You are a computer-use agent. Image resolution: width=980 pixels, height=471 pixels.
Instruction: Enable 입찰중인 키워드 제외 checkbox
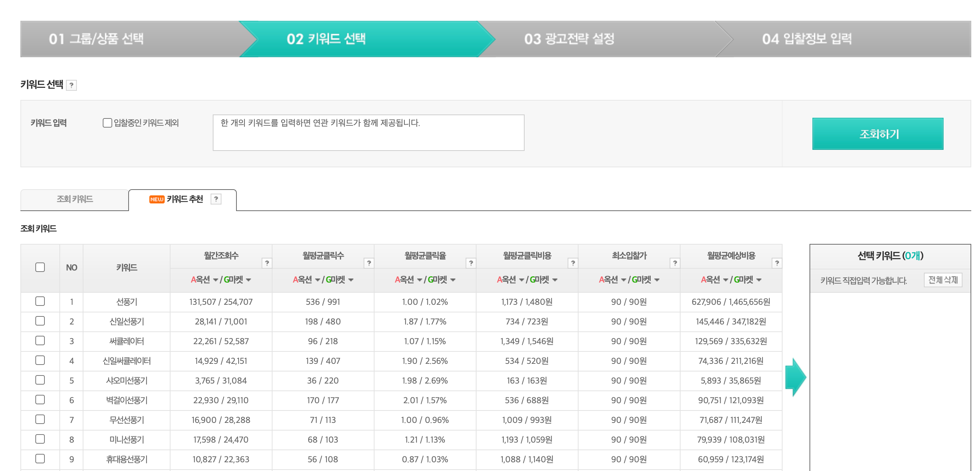(x=107, y=122)
